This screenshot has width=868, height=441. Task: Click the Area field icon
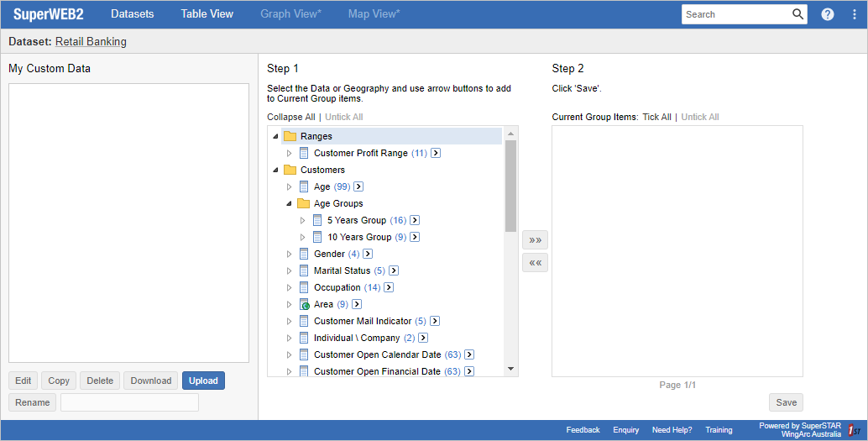304,304
